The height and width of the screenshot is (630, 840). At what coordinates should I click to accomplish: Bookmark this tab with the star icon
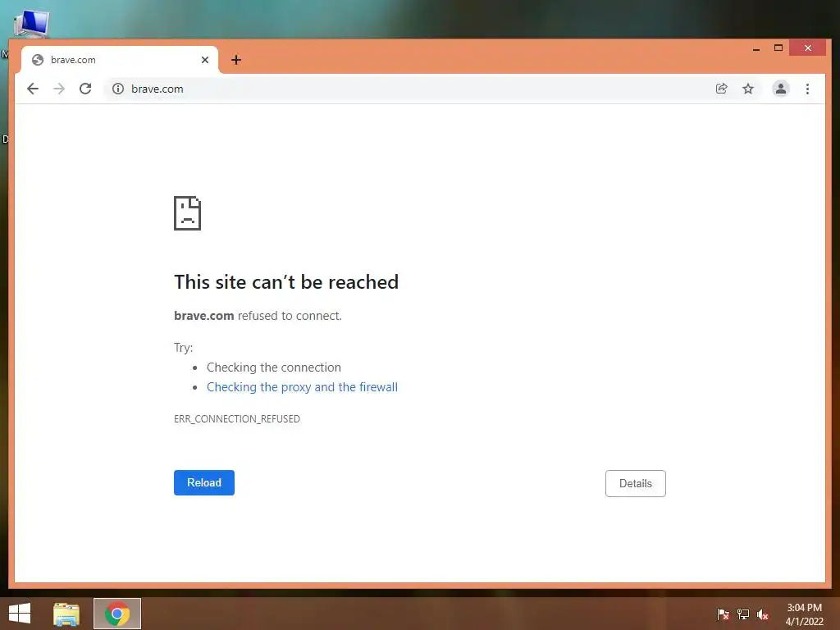click(x=748, y=89)
